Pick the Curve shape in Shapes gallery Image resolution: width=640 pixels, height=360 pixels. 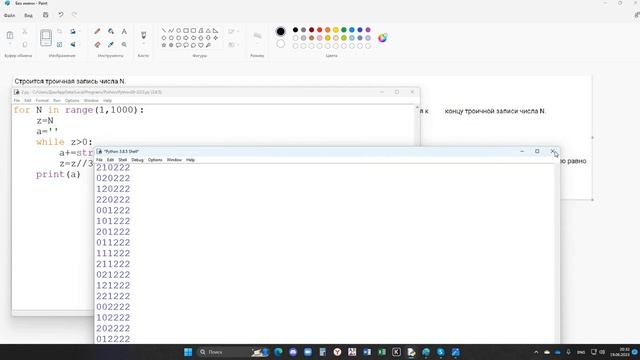tap(171, 31)
